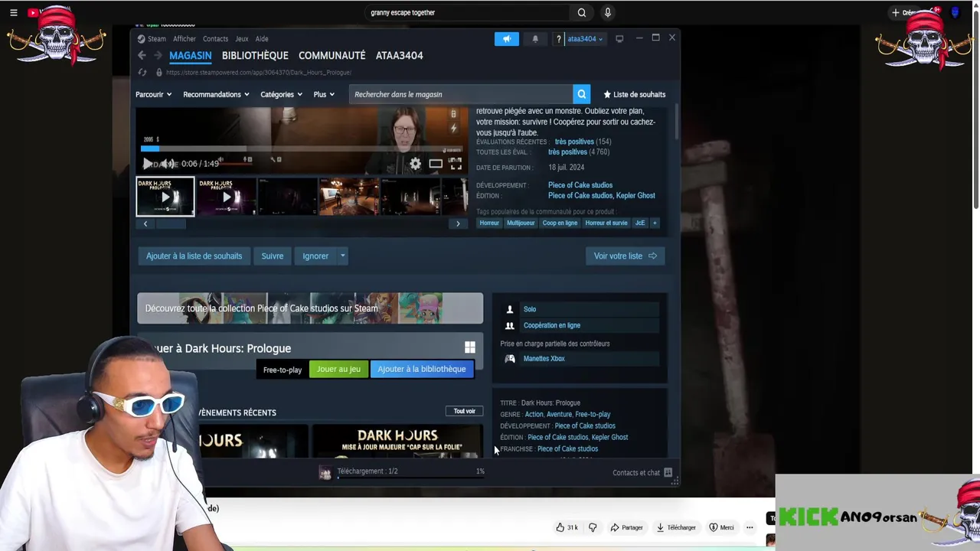This screenshot has height=551, width=980.
Task: Open the Afficher menu
Action: (185, 39)
